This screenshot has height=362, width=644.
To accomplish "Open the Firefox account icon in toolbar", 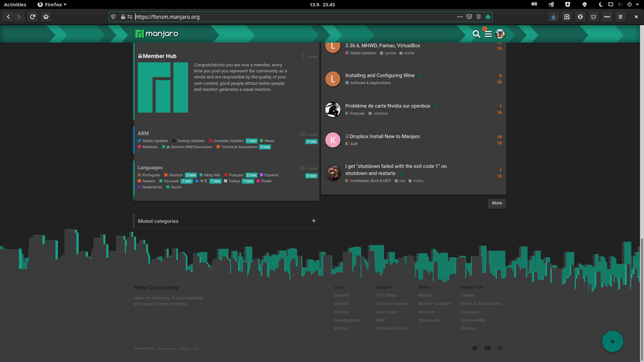I will coord(580,17).
